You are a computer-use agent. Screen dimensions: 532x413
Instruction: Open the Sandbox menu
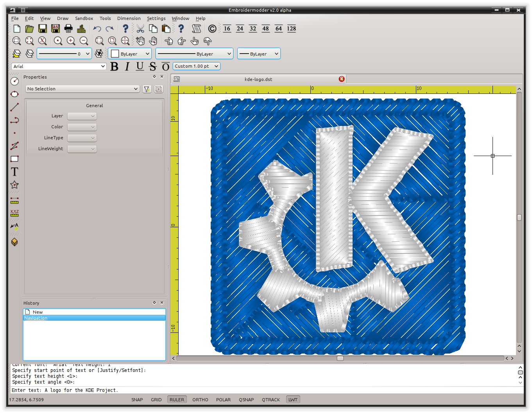click(84, 18)
